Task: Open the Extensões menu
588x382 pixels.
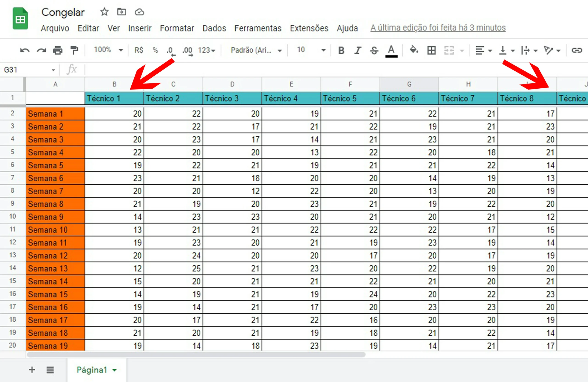Action: point(309,28)
